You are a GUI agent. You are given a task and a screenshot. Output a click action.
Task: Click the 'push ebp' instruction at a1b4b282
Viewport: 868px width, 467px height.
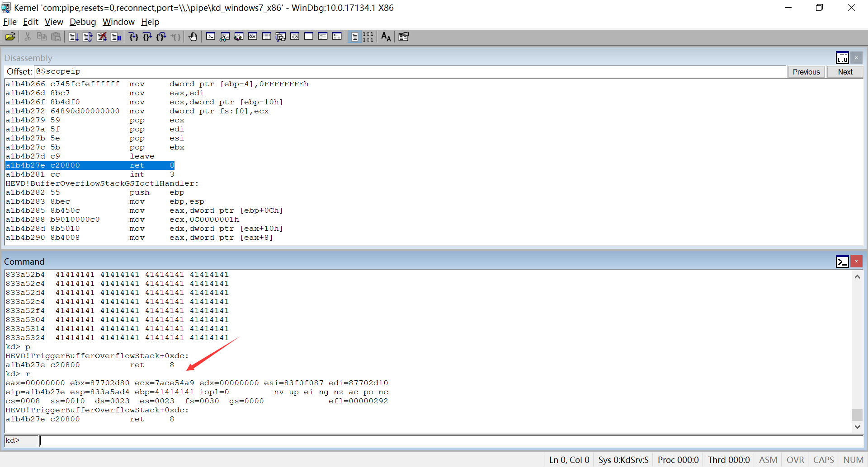click(x=95, y=192)
